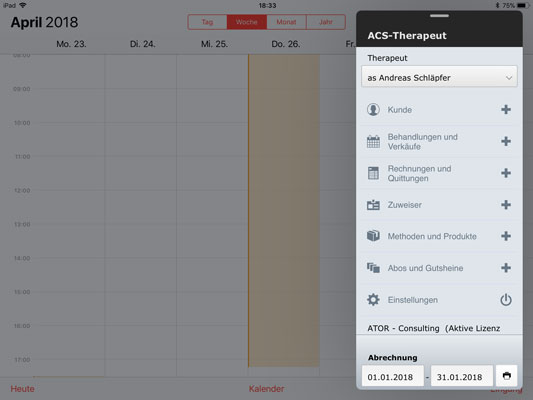Open Einstellungen gear icon
The image size is (533, 400).
pos(373,300)
